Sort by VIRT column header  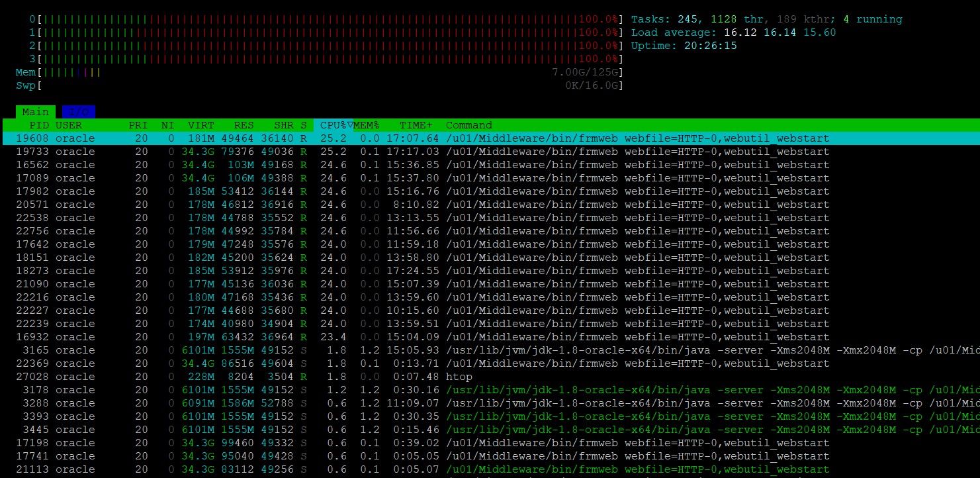[x=201, y=125]
